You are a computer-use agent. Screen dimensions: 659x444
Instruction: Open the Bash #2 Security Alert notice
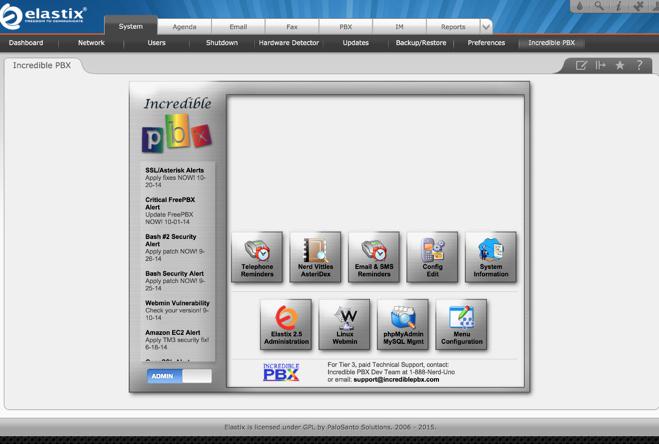pos(174,247)
